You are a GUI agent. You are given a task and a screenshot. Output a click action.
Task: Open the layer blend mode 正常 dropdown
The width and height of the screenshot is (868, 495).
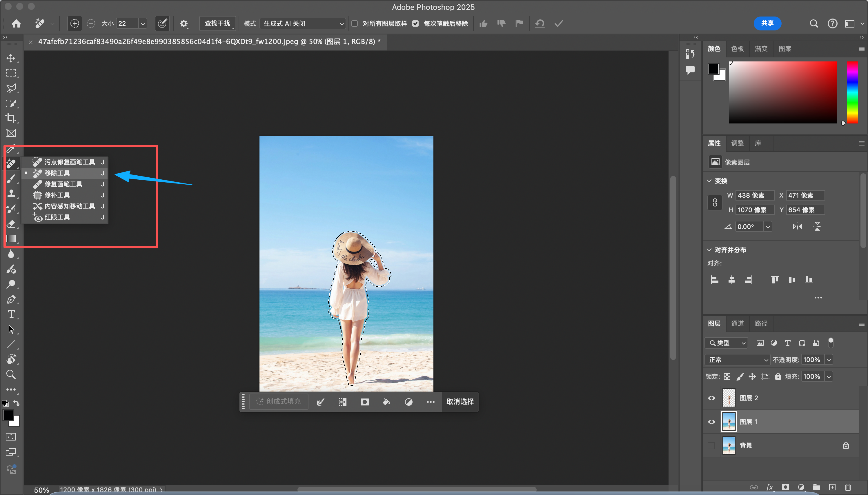pyautogui.click(x=737, y=360)
